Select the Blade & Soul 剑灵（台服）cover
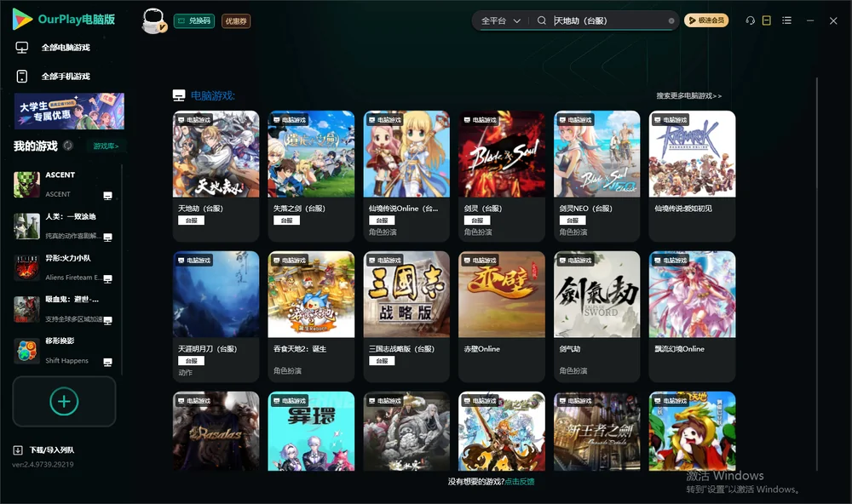Screen dimensions: 852x504 (x=502, y=154)
